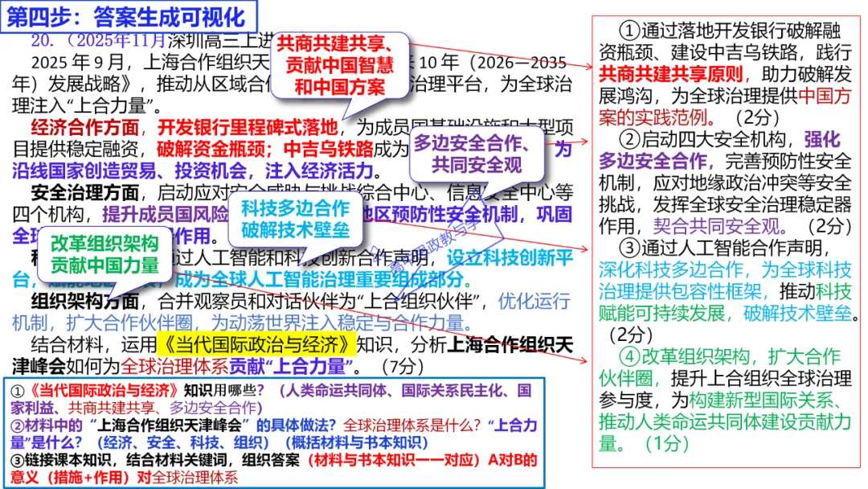Click the green answer text "④改革组织架构，扩大合作"
Viewport: 868px width, 489px height.
[730, 356]
